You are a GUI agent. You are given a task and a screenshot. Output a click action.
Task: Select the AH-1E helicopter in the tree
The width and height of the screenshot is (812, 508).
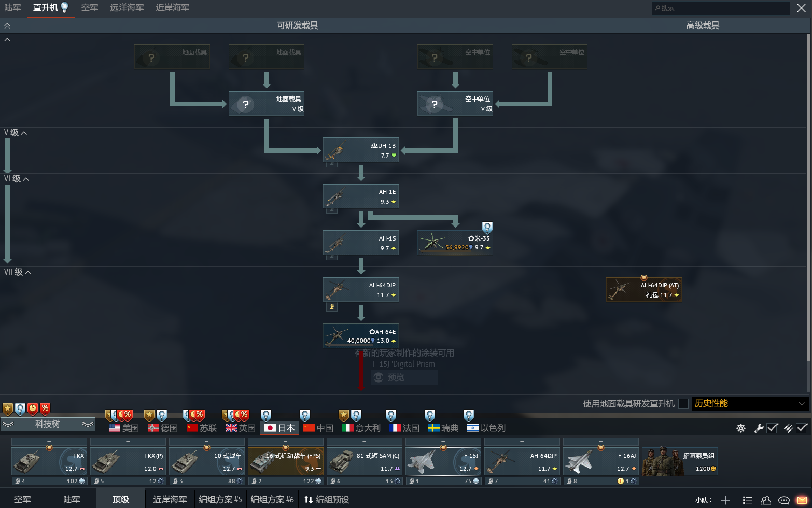click(361, 196)
